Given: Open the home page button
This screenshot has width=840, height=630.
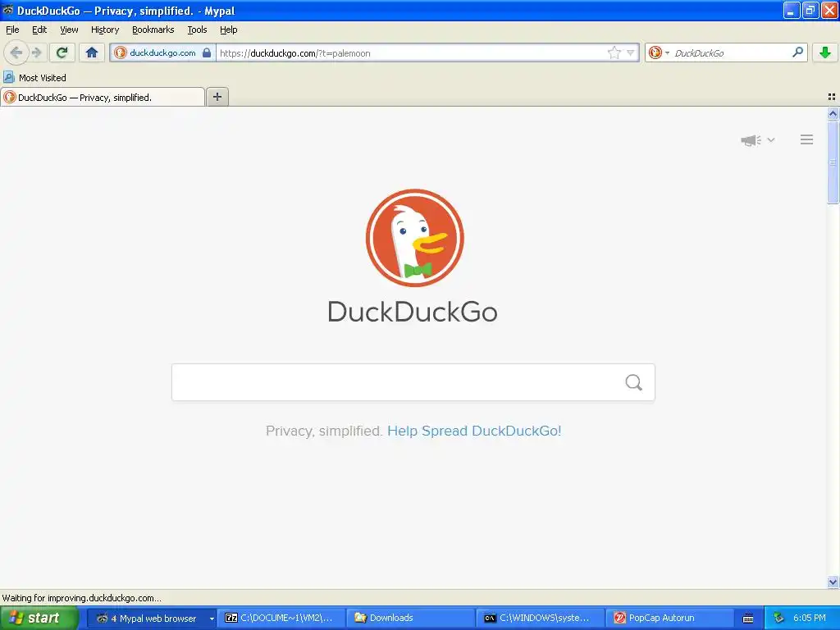Looking at the screenshot, I should [x=92, y=52].
